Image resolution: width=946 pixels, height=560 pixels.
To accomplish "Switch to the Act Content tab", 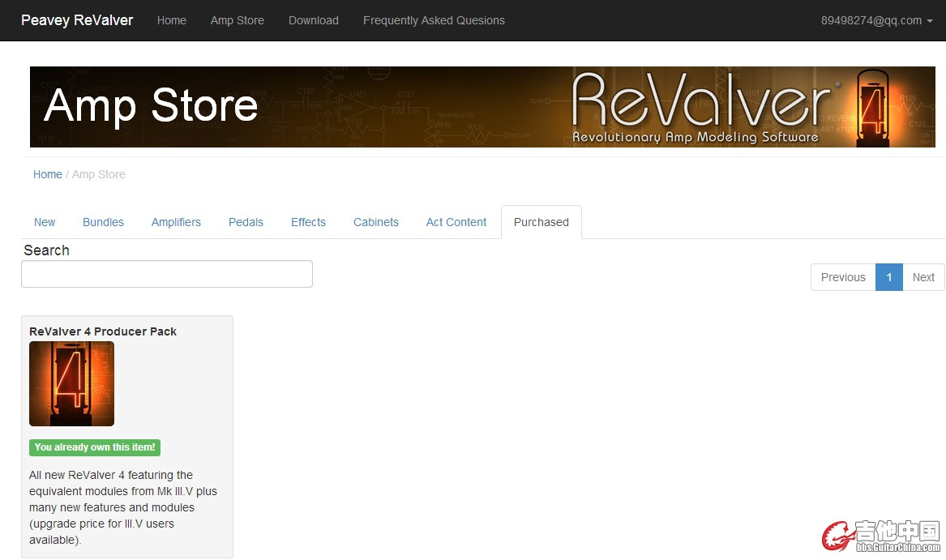I will tap(456, 222).
